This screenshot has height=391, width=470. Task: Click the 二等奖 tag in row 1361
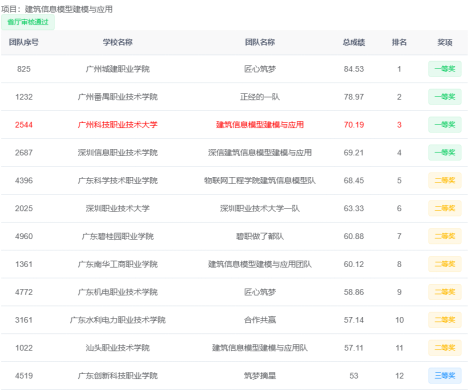(x=445, y=264)
